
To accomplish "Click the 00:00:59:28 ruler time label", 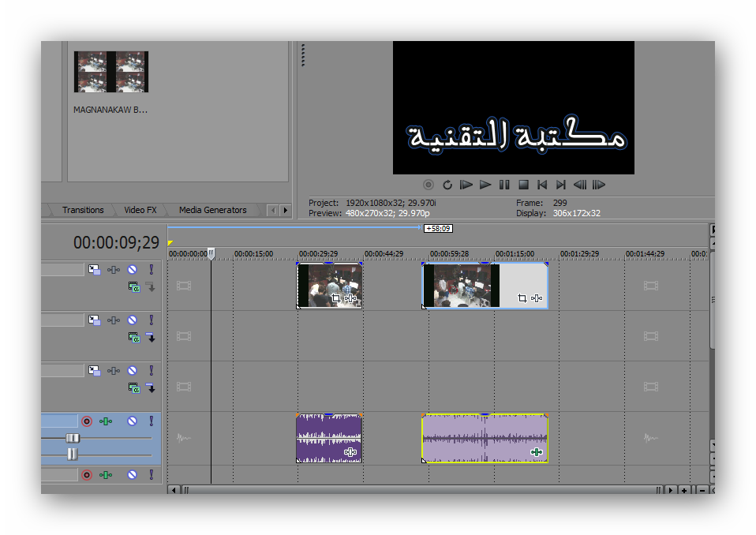I will 448,253.
